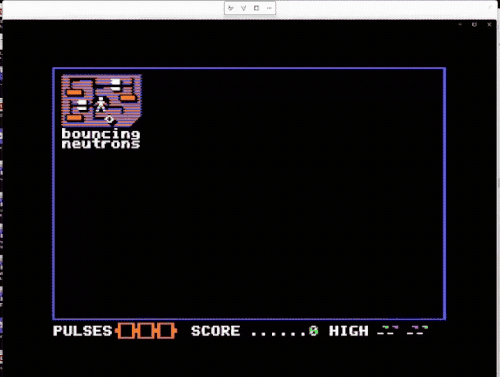This screenshot has width=500, height=377.
Task: Click the orange pulses indicator boxes
Action: (x=146, y=331)
